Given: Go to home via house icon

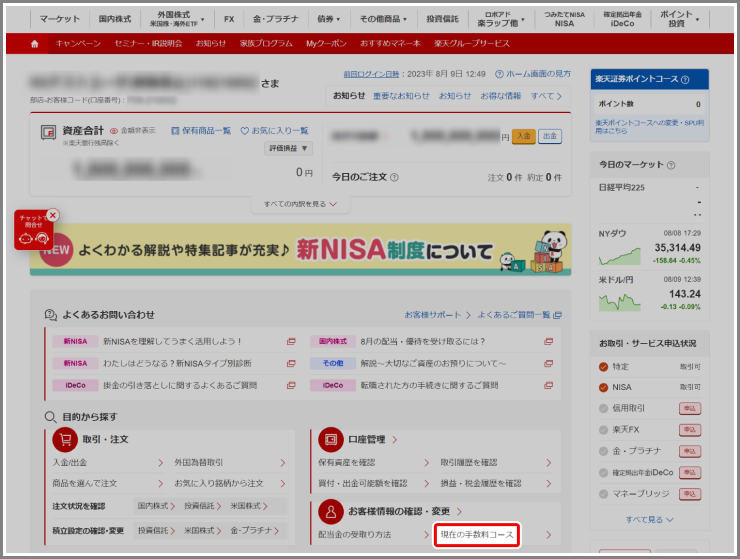Looking at the screenshot, I should [34, 44].
